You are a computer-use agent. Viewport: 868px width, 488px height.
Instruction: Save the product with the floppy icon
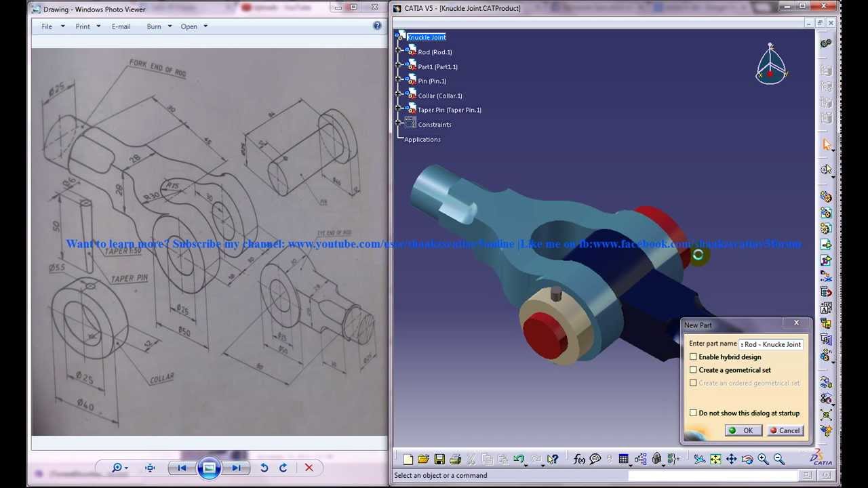point(439,460)
